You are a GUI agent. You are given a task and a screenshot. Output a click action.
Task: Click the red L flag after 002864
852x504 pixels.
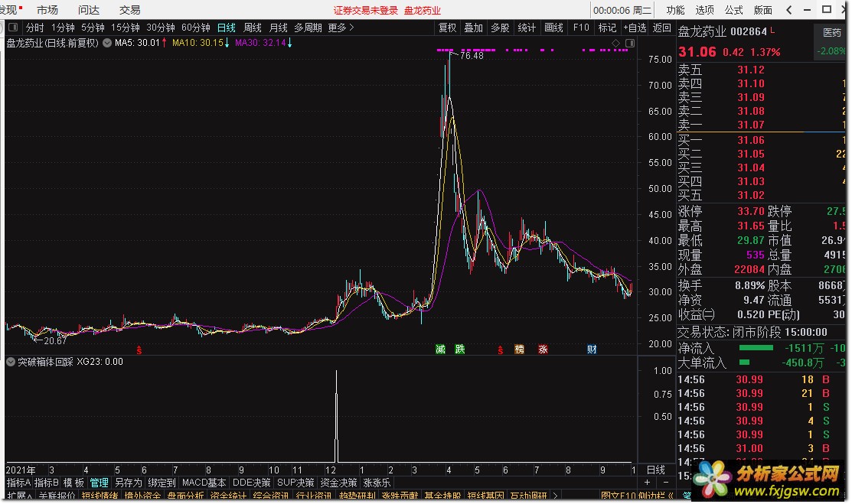click(x=772, y=31)
